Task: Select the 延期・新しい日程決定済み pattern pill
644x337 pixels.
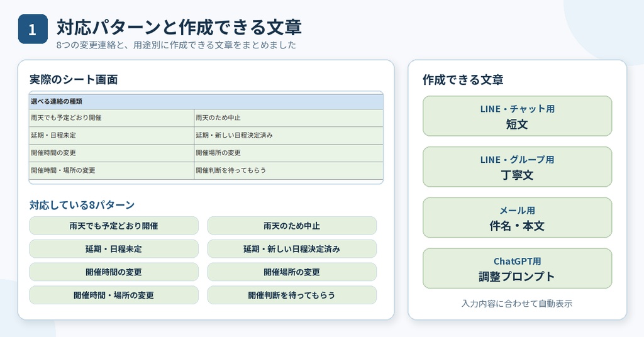Action: tap(292, 249)
